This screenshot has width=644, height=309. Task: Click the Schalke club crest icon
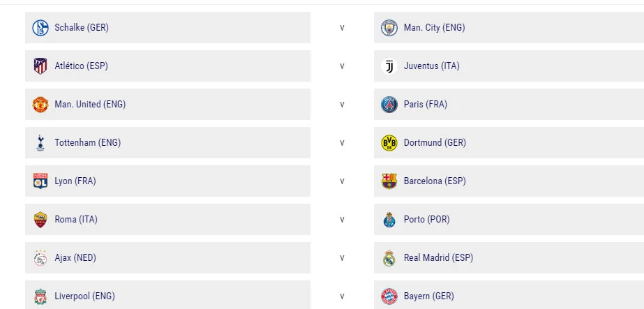pyautogui.click(x=40, y=28)
